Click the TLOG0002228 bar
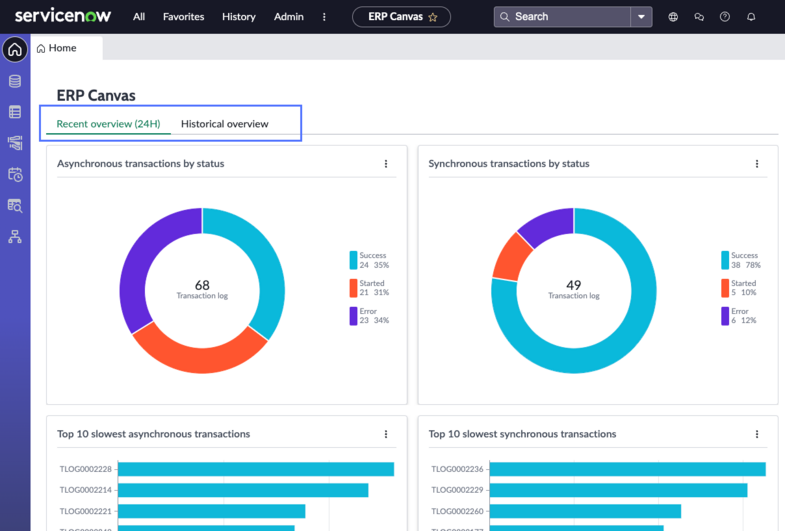The width and height of the screenshot is (785, 531). 256,469
